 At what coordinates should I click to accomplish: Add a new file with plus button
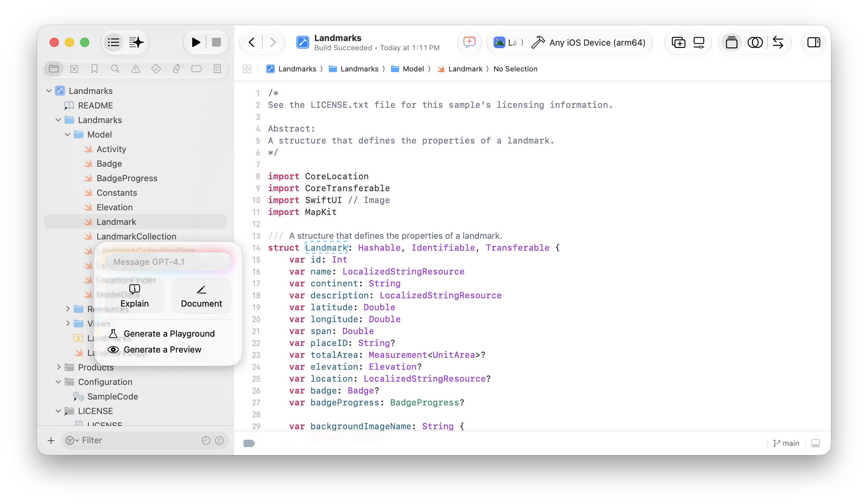coord(51,440)
